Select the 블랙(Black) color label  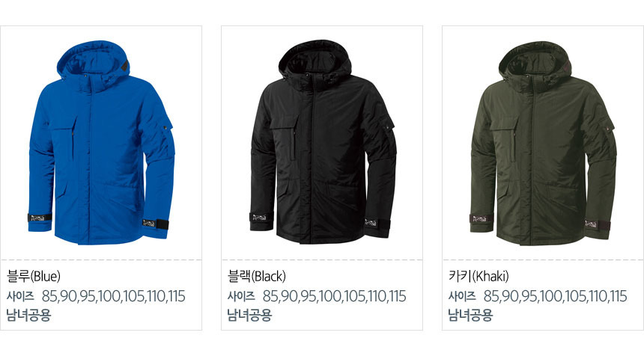pyautogui.click(x=257, y=276)
